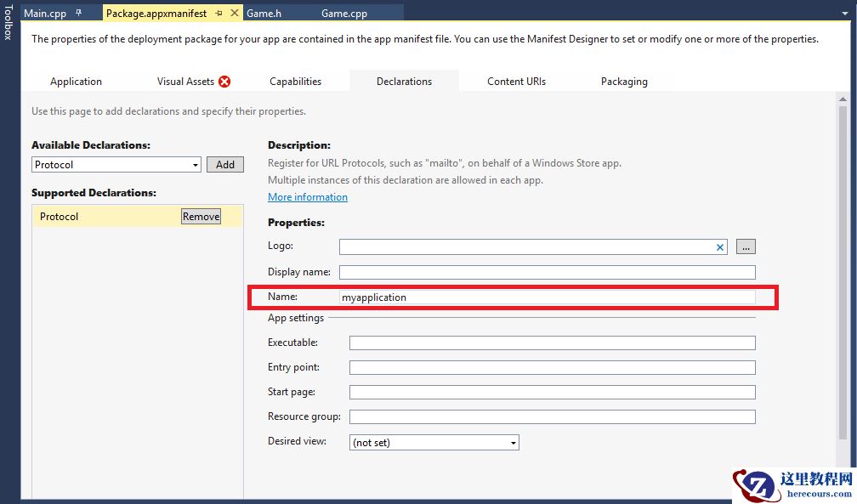
Task: Click the pin icon on Main.cpp tab
Action: (79, 14)
